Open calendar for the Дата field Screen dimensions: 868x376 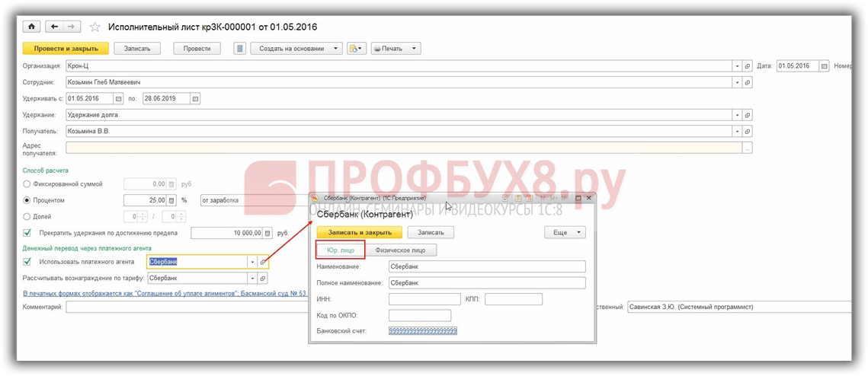tap(825, 65)
